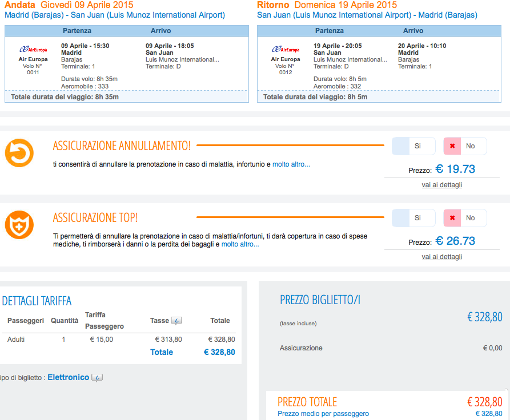This screenshot has height=420, width=510.
Task: Click the Andata Madrid - San Juan route heading
Action: coord(115,15)
